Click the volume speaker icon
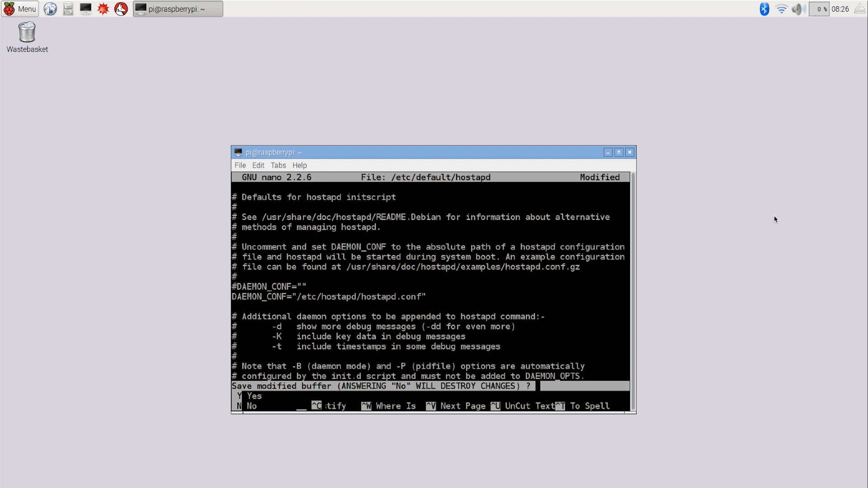This screenshot has height=488, width=868. click(798, 9)
